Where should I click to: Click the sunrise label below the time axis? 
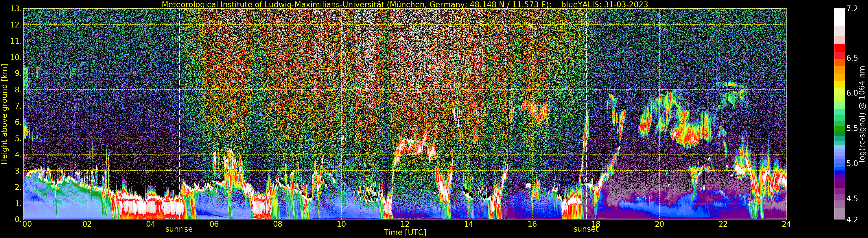179,229
